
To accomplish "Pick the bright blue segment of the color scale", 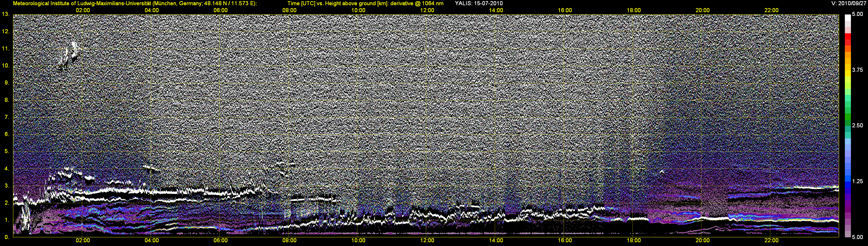I will coord(847,179).
